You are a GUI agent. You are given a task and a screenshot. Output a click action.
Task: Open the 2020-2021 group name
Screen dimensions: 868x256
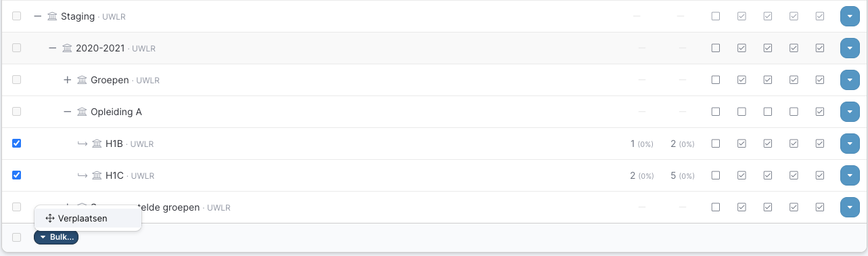100,48
